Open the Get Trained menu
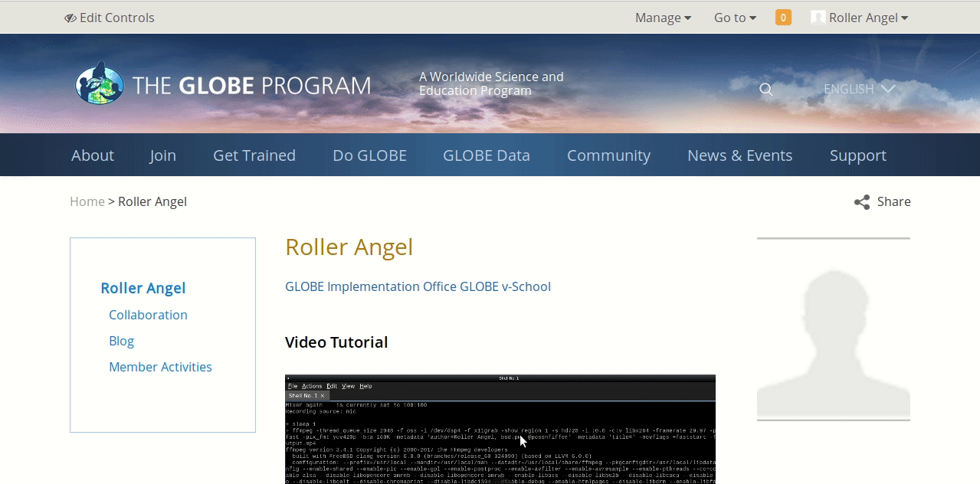 click(254, 155)
